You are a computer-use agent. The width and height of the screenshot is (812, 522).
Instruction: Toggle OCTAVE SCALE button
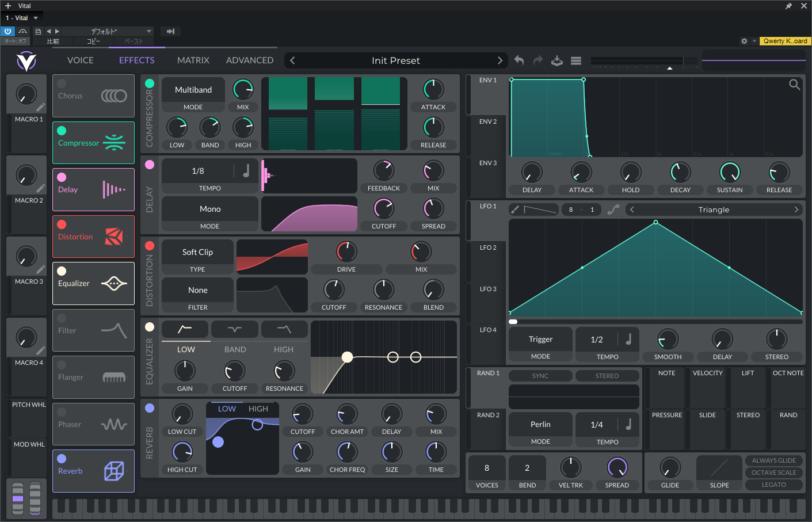[x=773, y=473]
